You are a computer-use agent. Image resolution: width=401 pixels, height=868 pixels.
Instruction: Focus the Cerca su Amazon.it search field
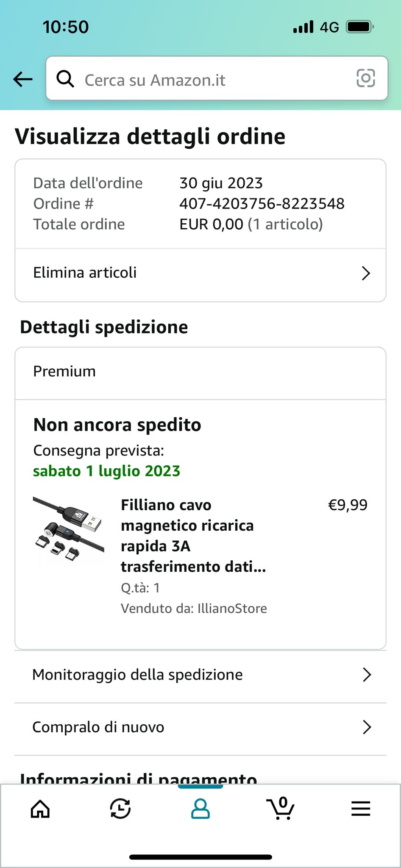(212, 80)
